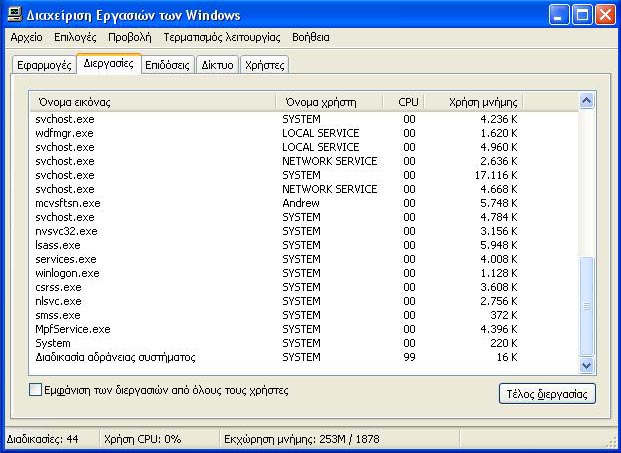Sort by the CPU column header
This screenshot has width=621, height=453.
408,102
